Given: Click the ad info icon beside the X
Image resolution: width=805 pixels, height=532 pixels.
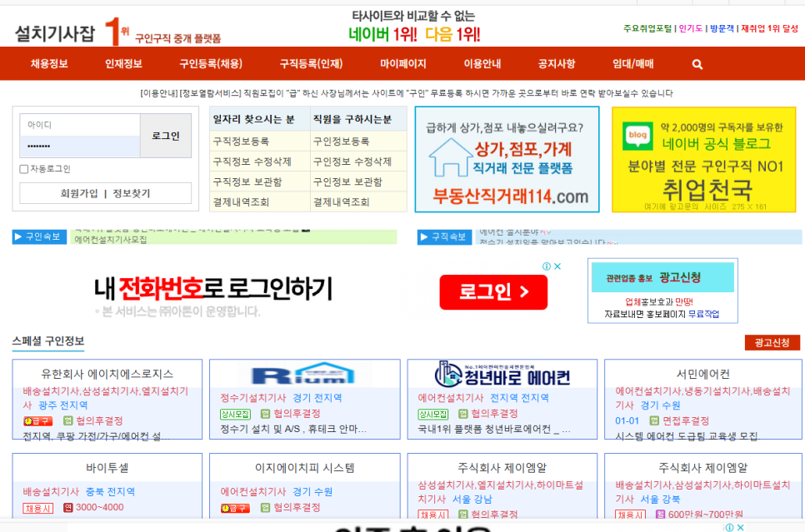Looking at the screenshot, I should coord(547,266).
